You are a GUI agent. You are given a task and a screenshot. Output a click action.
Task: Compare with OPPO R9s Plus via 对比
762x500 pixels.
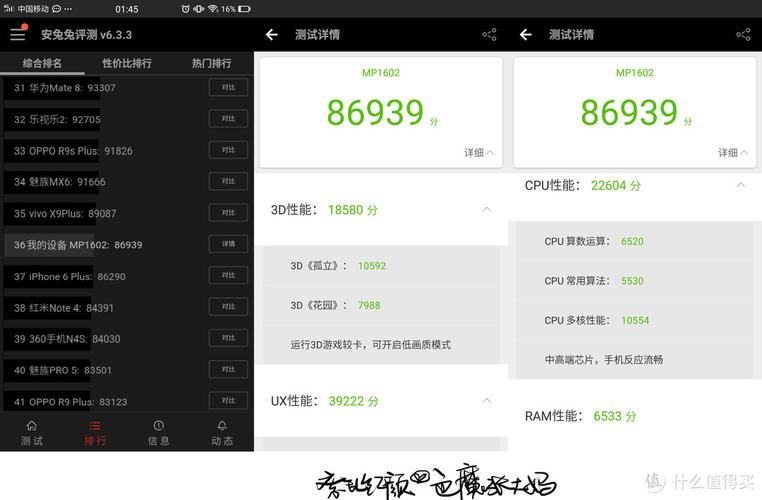coord(228,150)
